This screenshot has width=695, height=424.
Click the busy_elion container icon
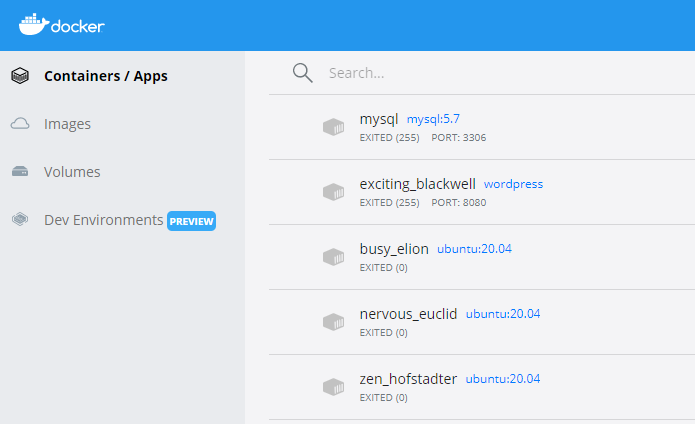coord(333,257)
